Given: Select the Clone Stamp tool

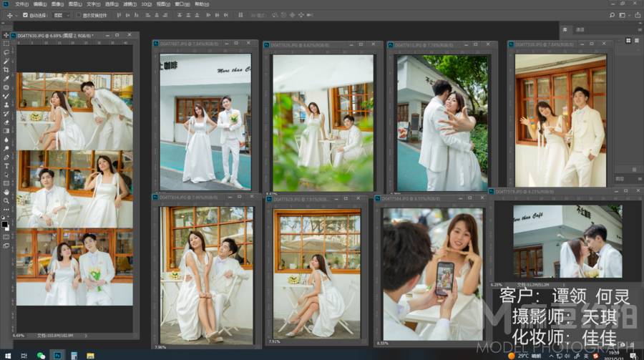Looking at the screenshot, I should point(6,104).
